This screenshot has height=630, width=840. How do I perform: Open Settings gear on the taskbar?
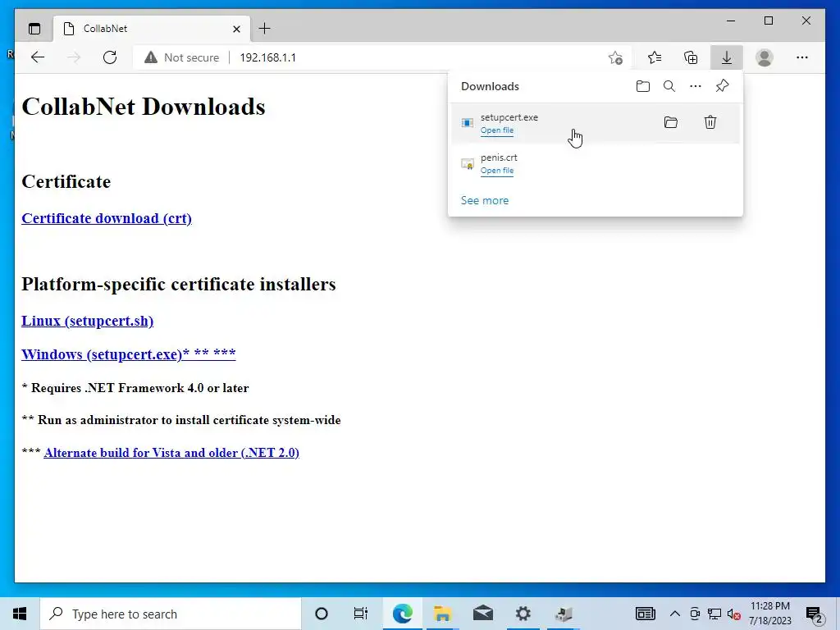click(x=523, y=614)
